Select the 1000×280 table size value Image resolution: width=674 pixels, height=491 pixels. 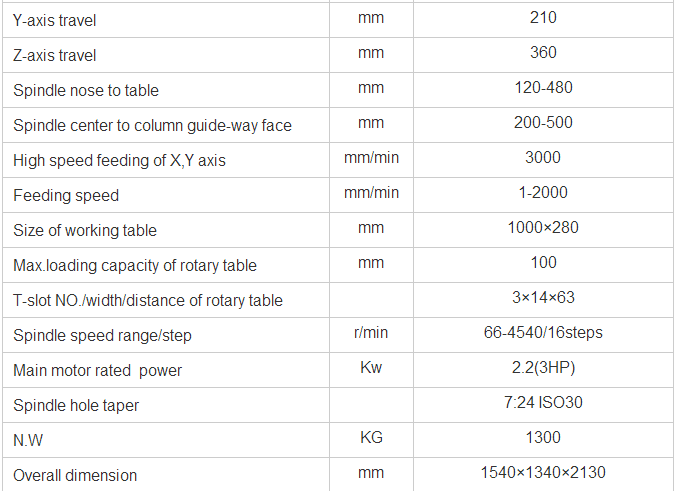coord(543,228)
